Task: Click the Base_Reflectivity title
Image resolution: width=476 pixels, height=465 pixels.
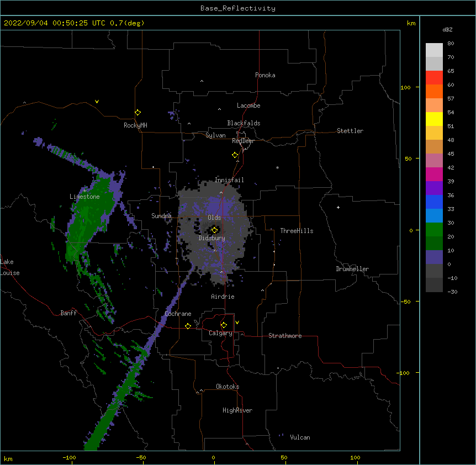Action: point(238,8)
